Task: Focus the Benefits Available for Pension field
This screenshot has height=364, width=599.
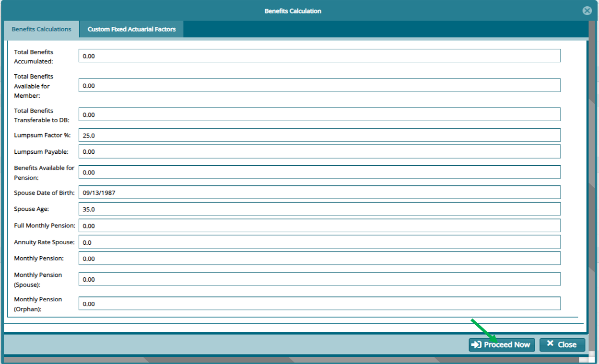Action: [x=319, y=172]
